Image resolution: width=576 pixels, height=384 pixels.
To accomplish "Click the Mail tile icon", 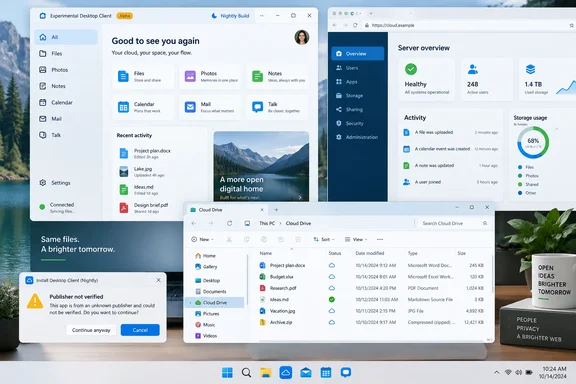I will tap(190, 107).
